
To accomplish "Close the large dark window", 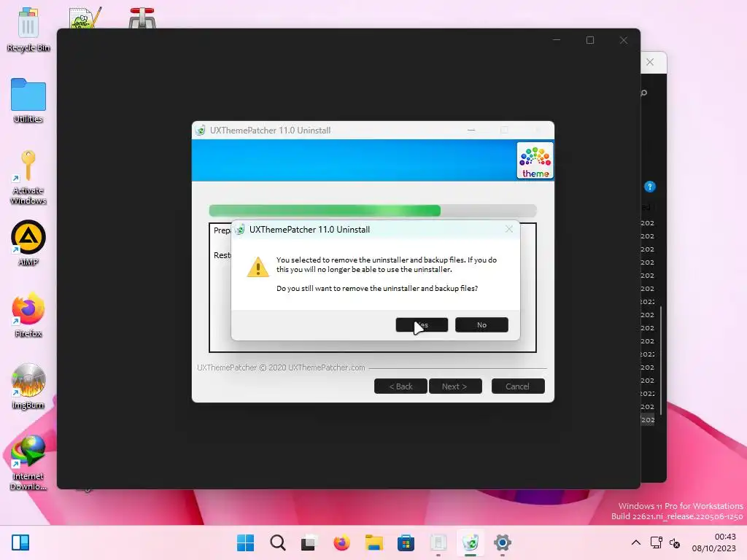I will [624, 41].
